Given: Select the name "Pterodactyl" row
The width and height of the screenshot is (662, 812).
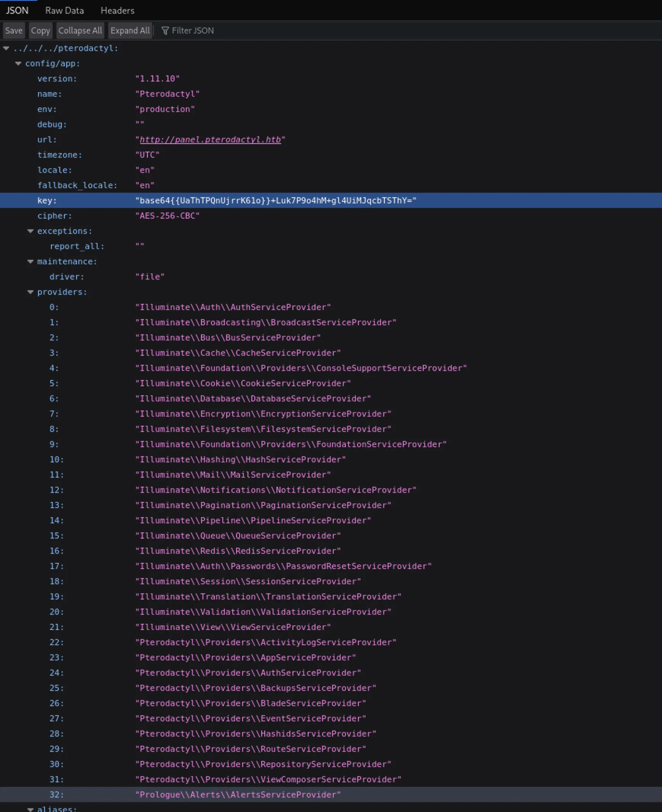Looking at the screenshot, I should [x=331, y=94].
